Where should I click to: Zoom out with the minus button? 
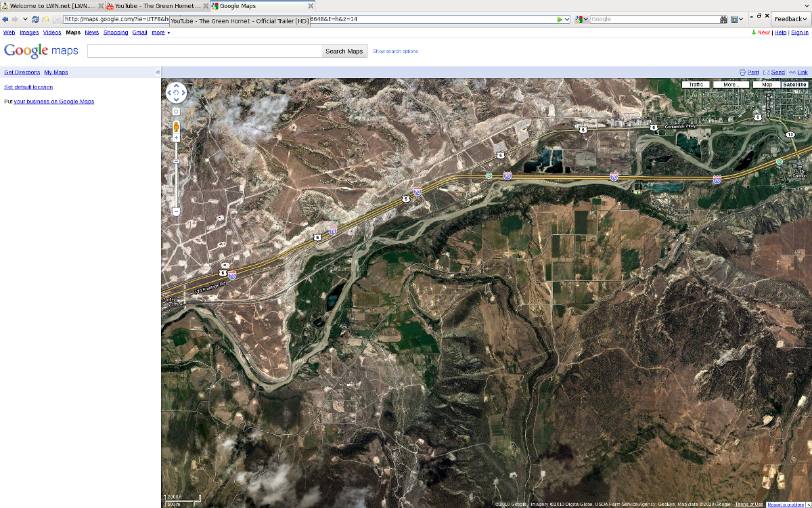coord(176,212)
